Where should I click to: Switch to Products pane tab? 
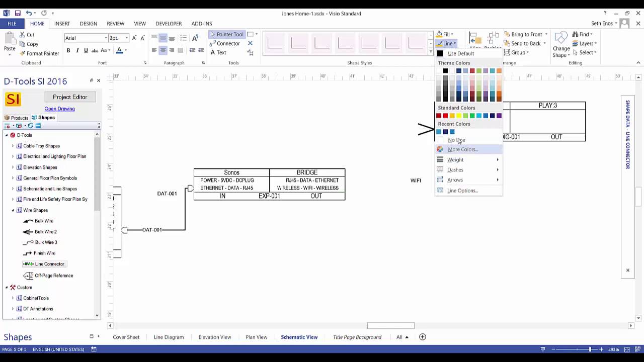[17, 118]
